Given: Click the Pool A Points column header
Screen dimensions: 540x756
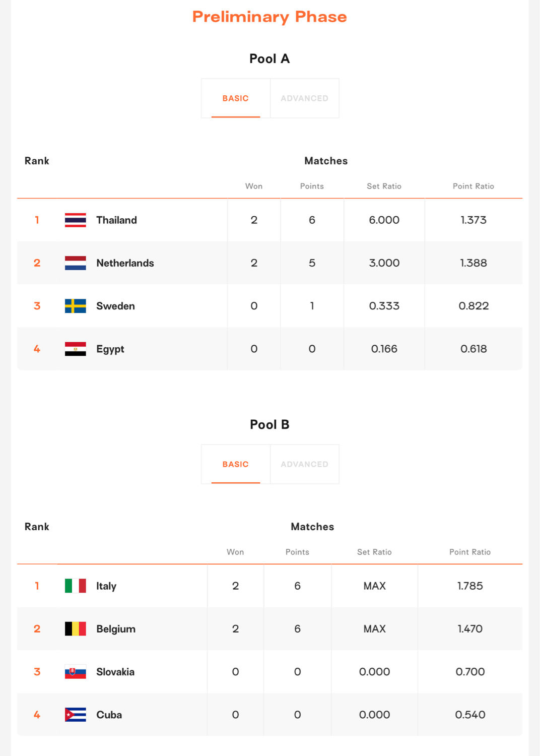Looking at the screenshot, I should click(x=312, y=186).
